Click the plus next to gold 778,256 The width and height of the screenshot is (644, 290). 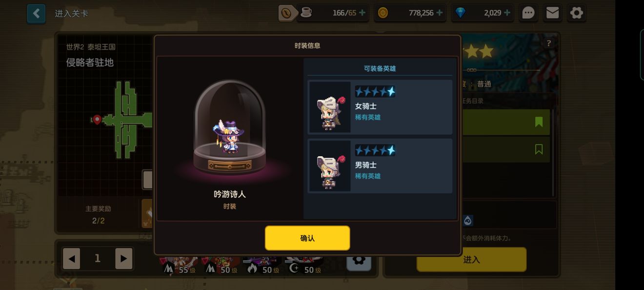(440, 13)
